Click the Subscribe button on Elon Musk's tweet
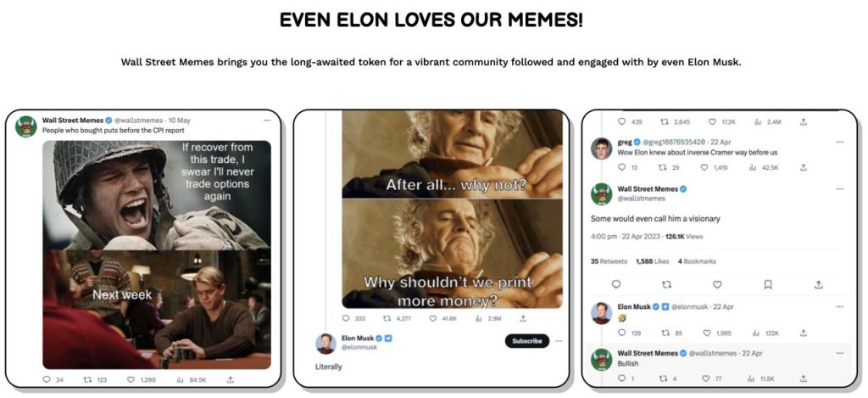This screenshot has width=868, height=398. 526,341
